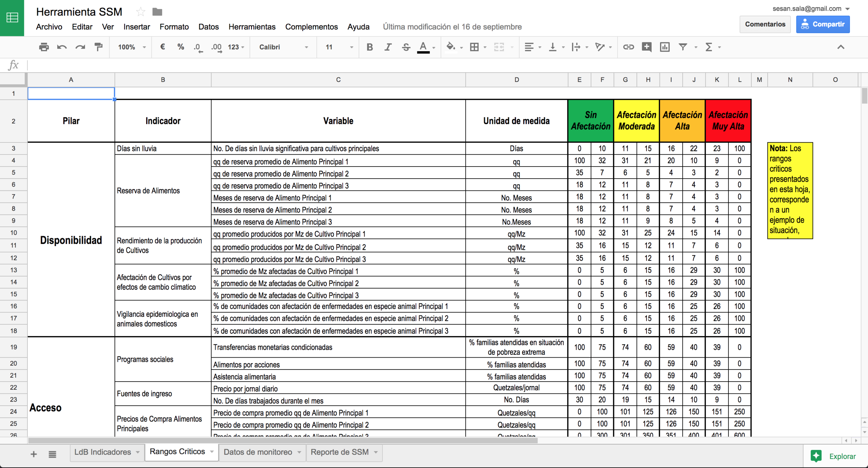Open the Ayuda menu
This screenshot has width=868, height=468.
(x=358, y=27)
